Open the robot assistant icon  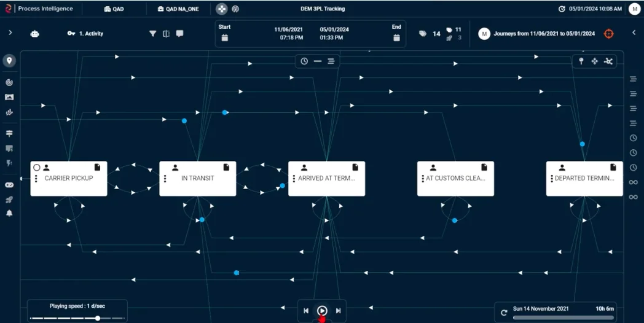click(34, 34)
